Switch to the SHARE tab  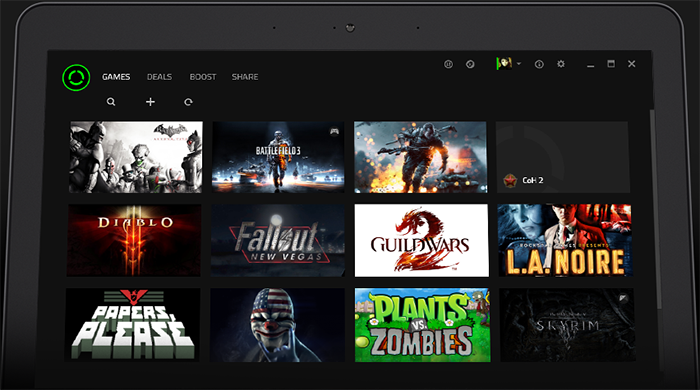coord(245,77)
